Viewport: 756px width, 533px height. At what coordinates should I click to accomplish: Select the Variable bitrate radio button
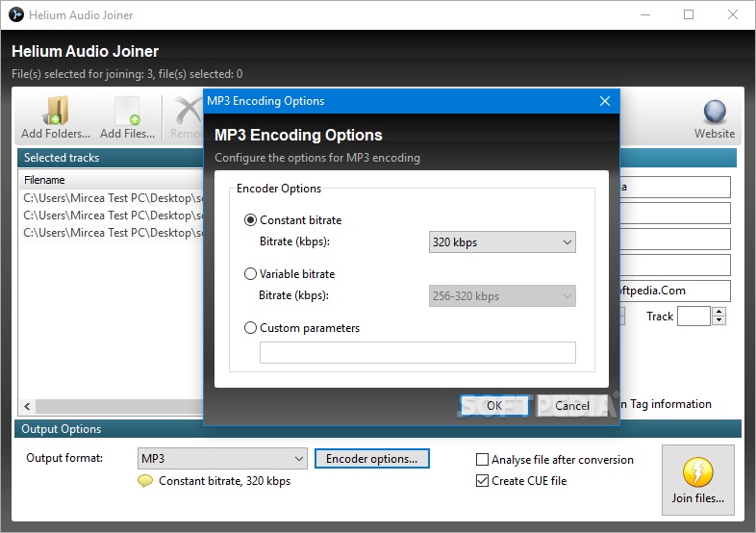coord(250,274)
